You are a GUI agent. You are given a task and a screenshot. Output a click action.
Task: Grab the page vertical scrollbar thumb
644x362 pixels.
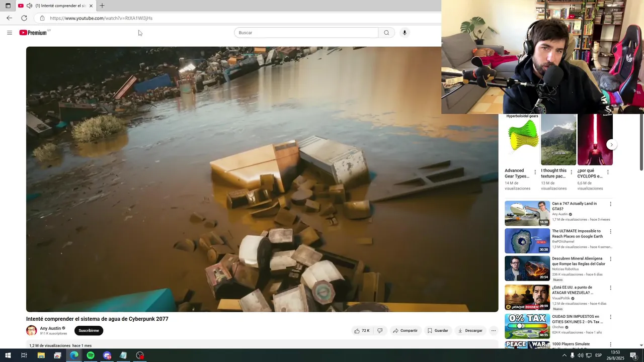click(641, 142)
